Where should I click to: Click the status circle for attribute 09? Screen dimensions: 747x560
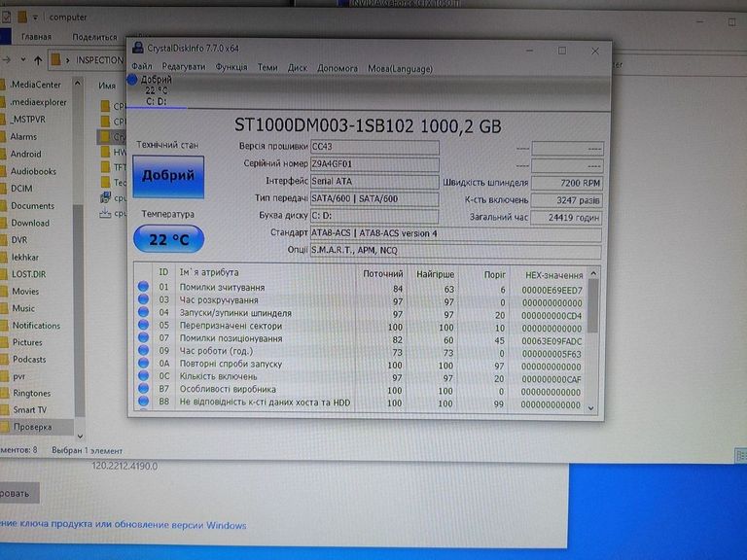coord(143,350)
